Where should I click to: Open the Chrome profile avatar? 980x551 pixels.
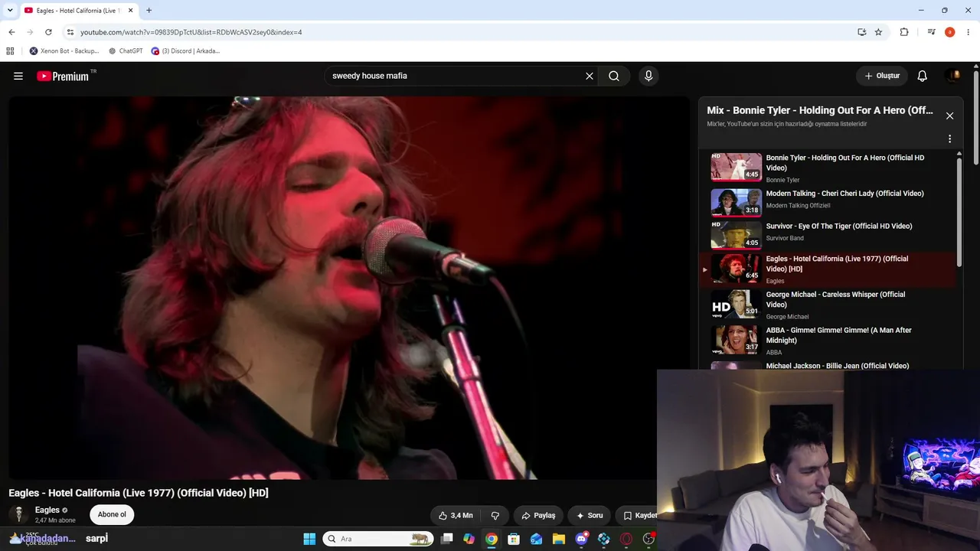949,32
